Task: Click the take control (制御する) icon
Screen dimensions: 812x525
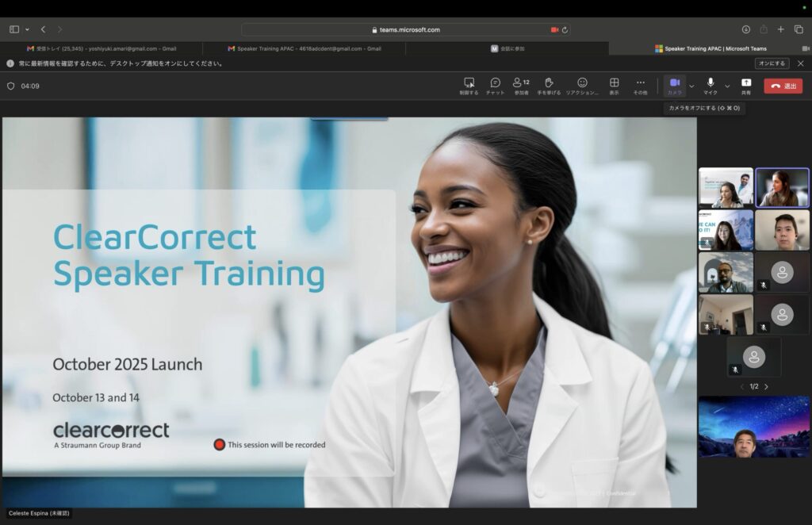Action: click(x=469, y=83)
